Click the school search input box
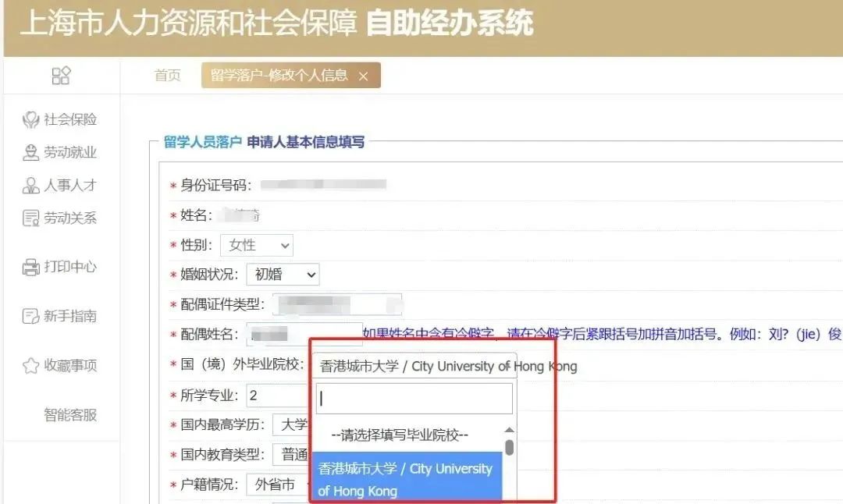The height and width of the screenshot is (504, 843). [x=414, y=399]
